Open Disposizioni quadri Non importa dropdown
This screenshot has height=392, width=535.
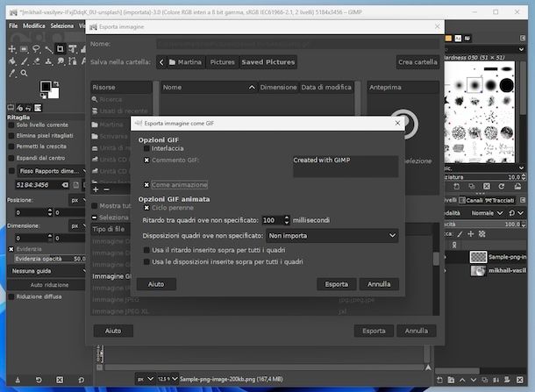pos(332,236)
